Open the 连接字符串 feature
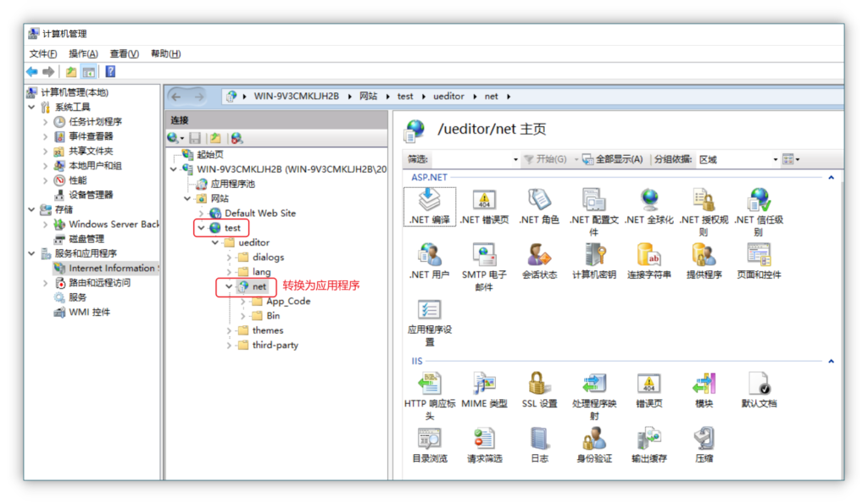The height and width of the screenshot is (504, 868). [x=648, y=261]
